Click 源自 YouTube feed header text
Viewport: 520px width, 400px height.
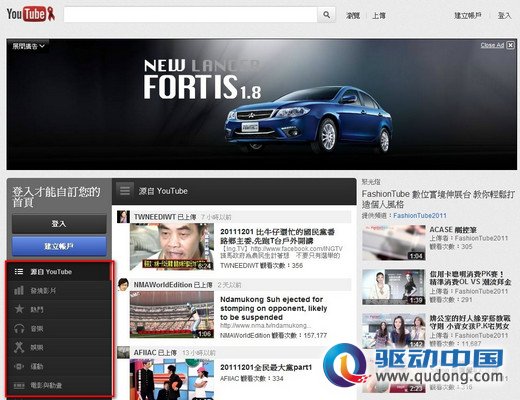click(163, 191)
